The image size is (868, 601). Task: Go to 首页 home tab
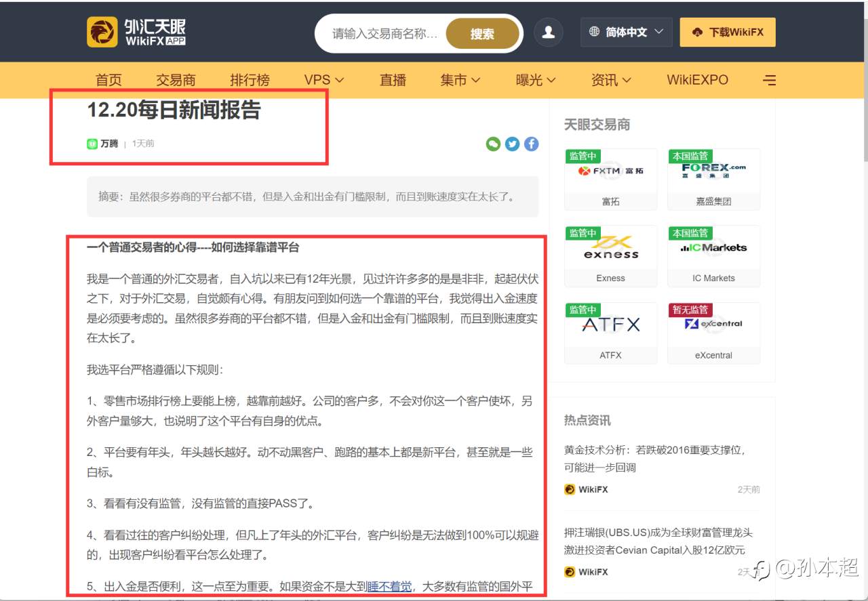[x=108, y=80]
